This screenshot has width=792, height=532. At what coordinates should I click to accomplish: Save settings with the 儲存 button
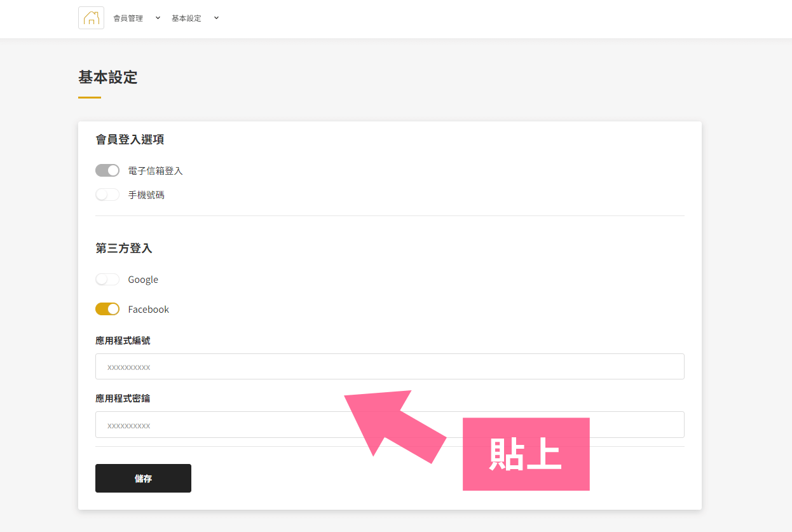pos(143,478)
